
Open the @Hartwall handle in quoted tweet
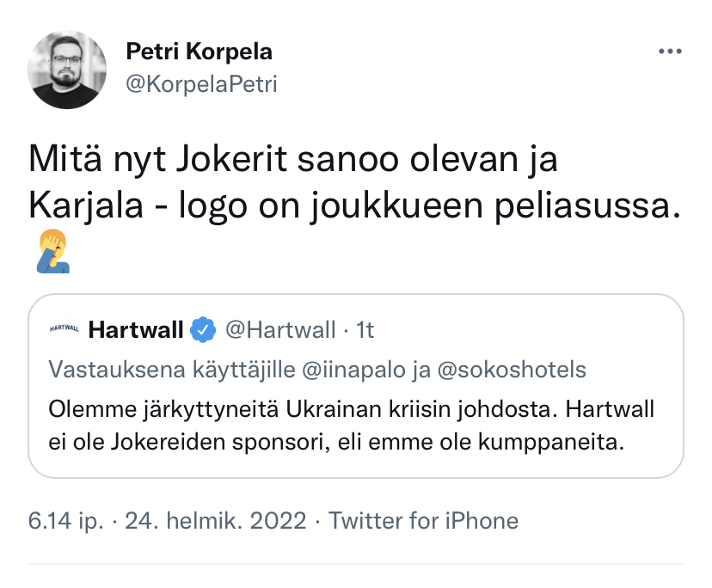[x=279, y=329]
